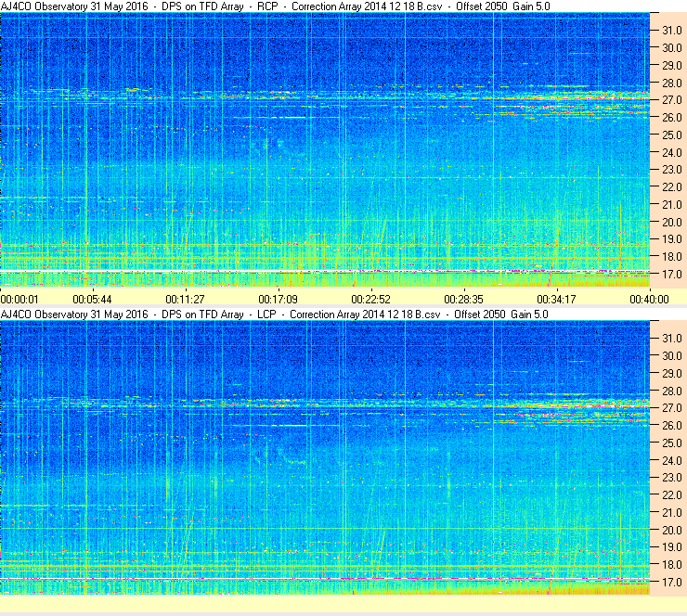Screen dimensions: 687x616
Task: Select the 00:00:01 time axis label
Action: pyautogui.click(x=19, y=300)
